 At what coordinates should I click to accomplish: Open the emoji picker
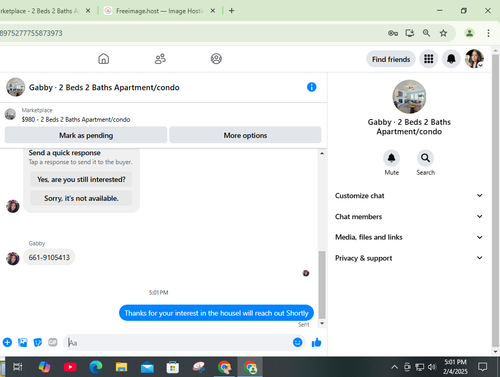click(x=297, y=342)
